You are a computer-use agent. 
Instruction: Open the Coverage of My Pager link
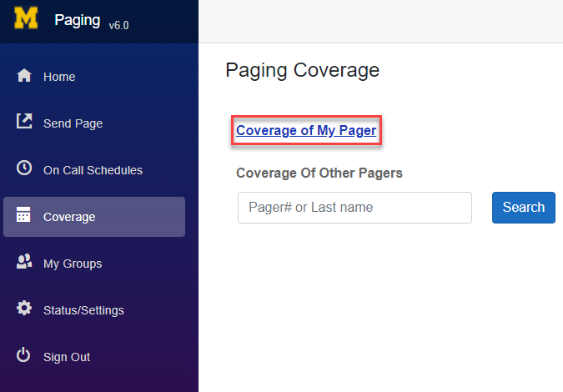click(306, 130)
